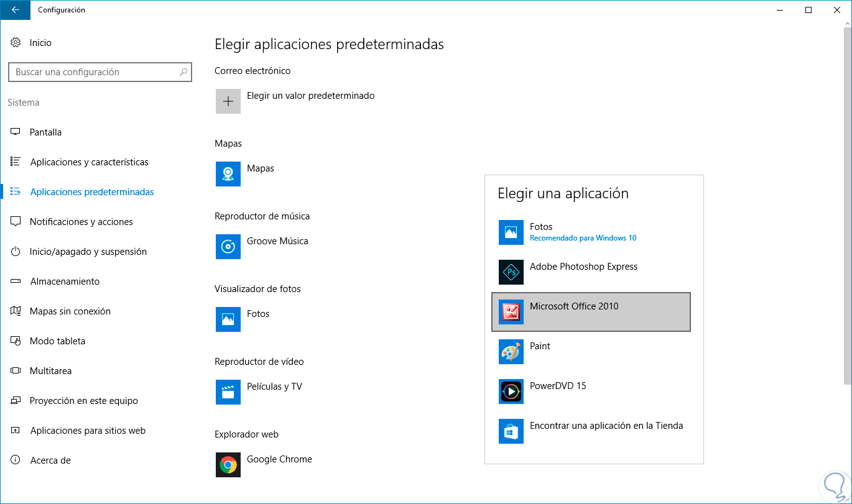852x504 pixels.
Task: Click the icon beside Proyección en este equipo
Action: pos(16,401)
